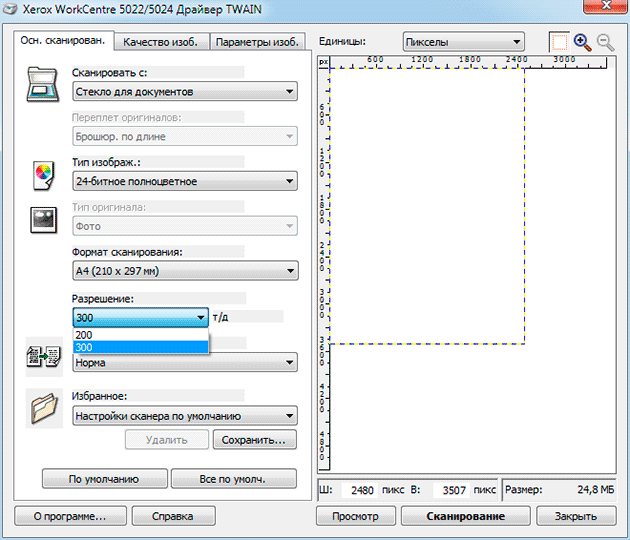Select the scan area selection tool

pos(559,42)
